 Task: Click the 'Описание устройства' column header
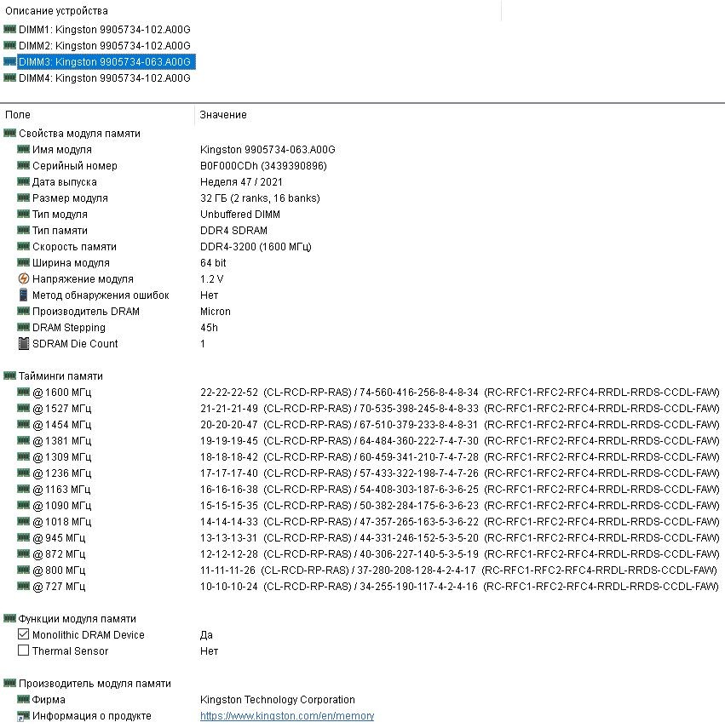(x=57, y=11)
